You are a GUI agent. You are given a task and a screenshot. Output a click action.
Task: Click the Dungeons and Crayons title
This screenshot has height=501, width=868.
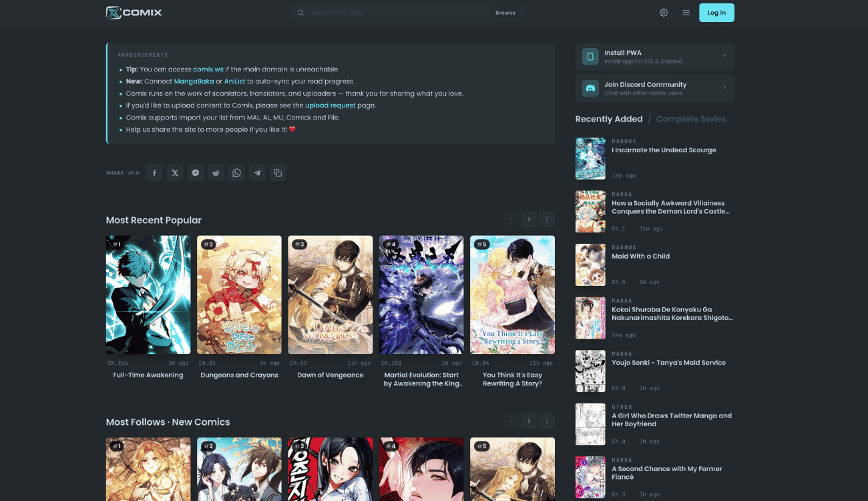pyautogui.click(x=239, y=375)
